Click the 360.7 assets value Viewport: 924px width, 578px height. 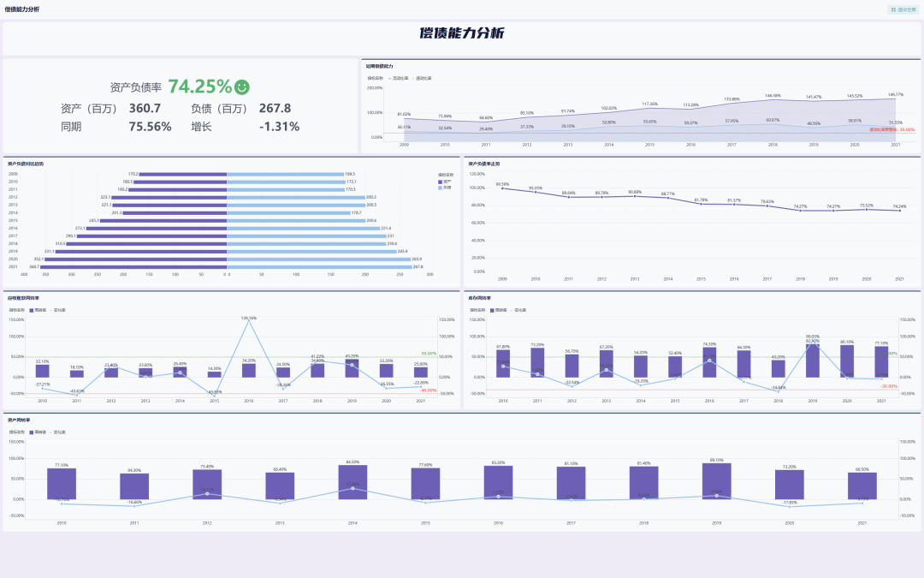[x=145, y=108]
